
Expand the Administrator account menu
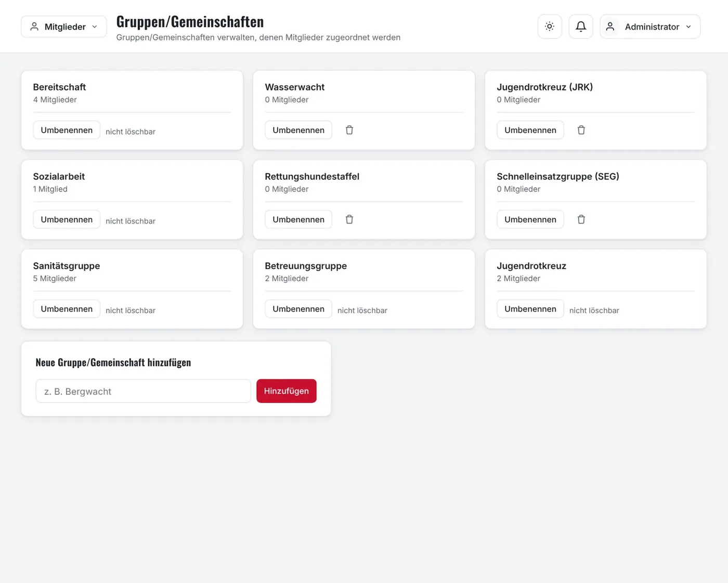pos(650,27)
